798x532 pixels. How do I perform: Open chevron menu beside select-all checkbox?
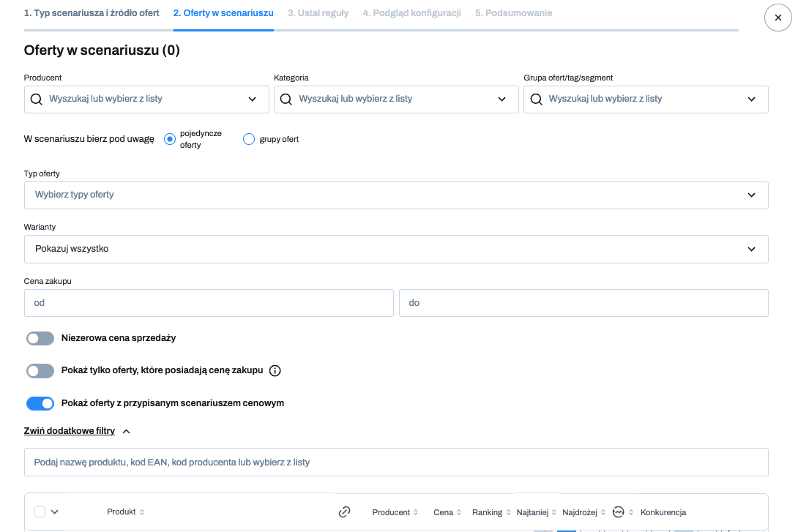tap(54, 512)
